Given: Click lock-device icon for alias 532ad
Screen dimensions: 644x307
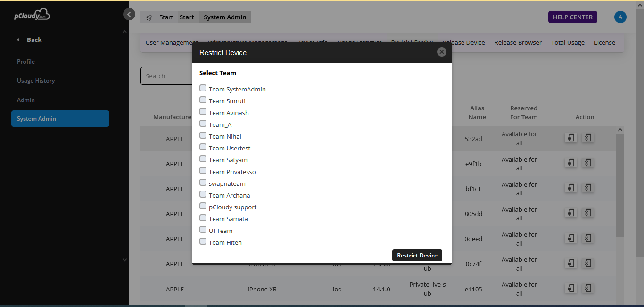Looking at the screenshot, I should [x=570, y=138].
